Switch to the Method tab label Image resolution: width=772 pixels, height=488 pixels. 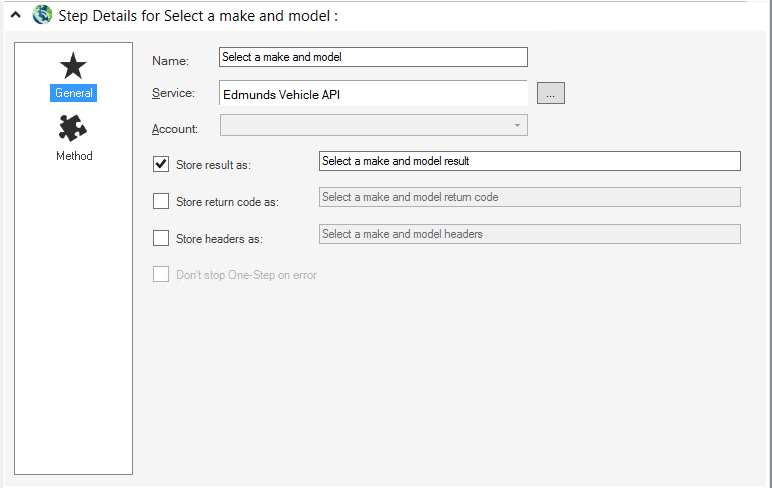(x=74, y=156)
